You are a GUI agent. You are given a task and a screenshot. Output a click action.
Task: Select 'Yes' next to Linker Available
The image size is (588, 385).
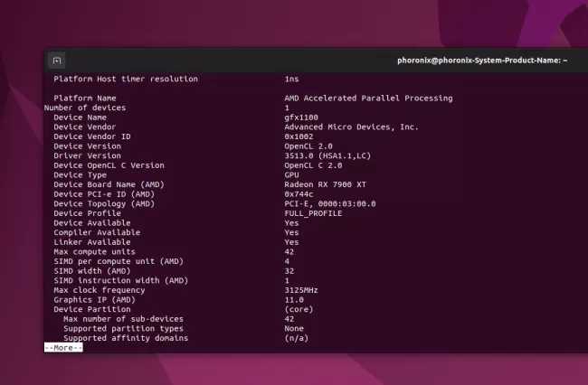292,242
